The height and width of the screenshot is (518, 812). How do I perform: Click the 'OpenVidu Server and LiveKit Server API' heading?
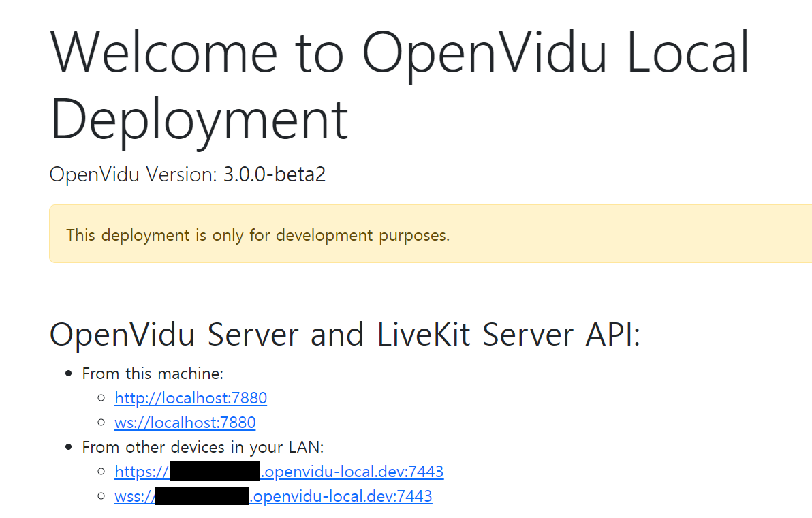tap(345, 334)
